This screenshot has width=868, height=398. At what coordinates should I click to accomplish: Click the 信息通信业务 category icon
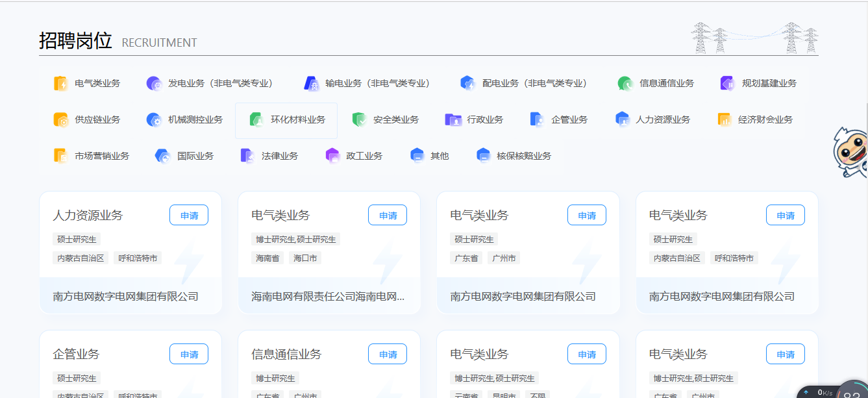point(625,83)
